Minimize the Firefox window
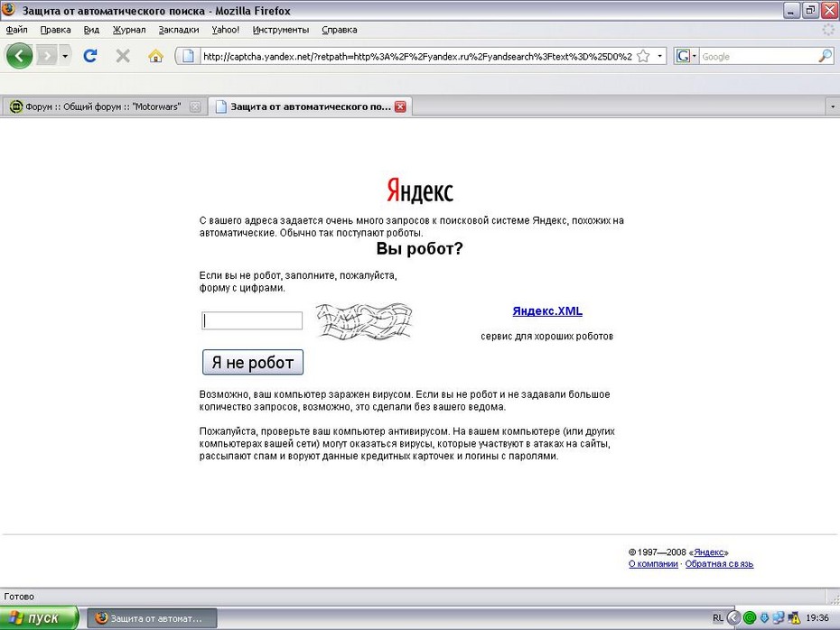 (x=791, y=10)
